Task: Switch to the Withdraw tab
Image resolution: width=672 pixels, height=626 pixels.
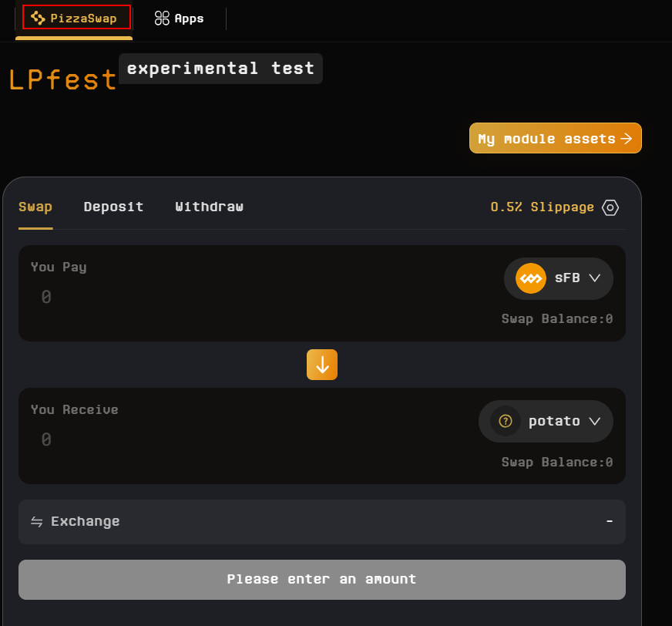Action: (x=209, y=207)
